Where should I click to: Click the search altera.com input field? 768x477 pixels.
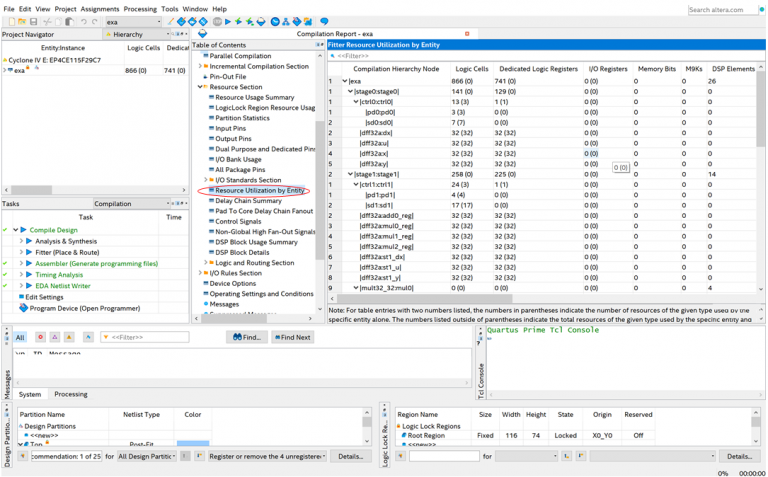[x=722, y=9]
